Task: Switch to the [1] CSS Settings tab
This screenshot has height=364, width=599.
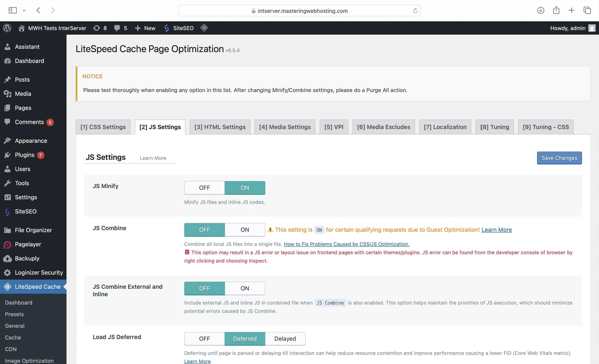Action: (x=103, y=127)
